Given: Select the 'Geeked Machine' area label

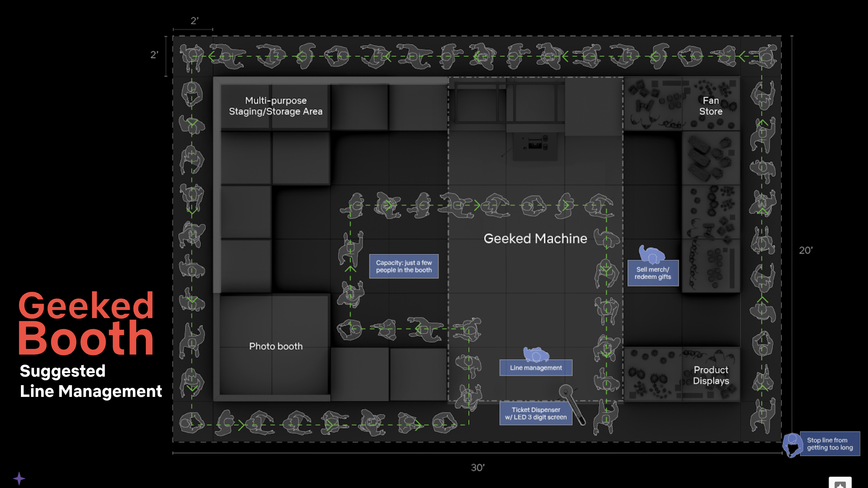Looking at the screenshot, I should click(535, 239).
